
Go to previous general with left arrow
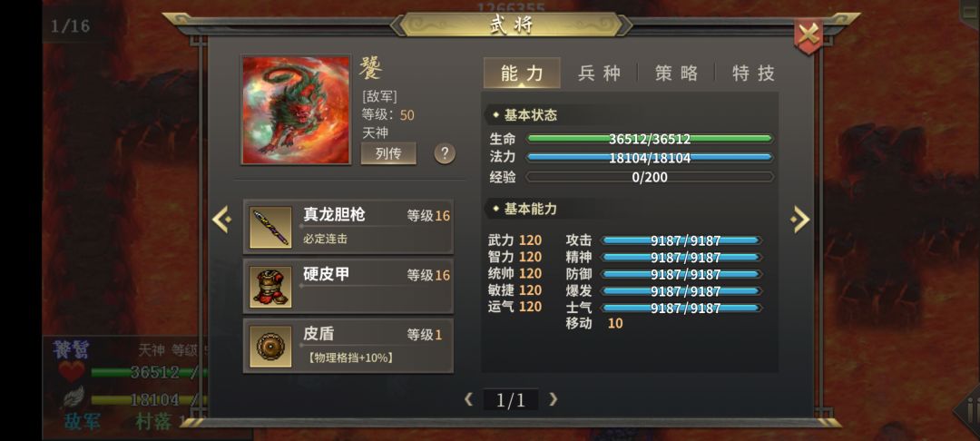pyautogui.click(x=221, y=220)
